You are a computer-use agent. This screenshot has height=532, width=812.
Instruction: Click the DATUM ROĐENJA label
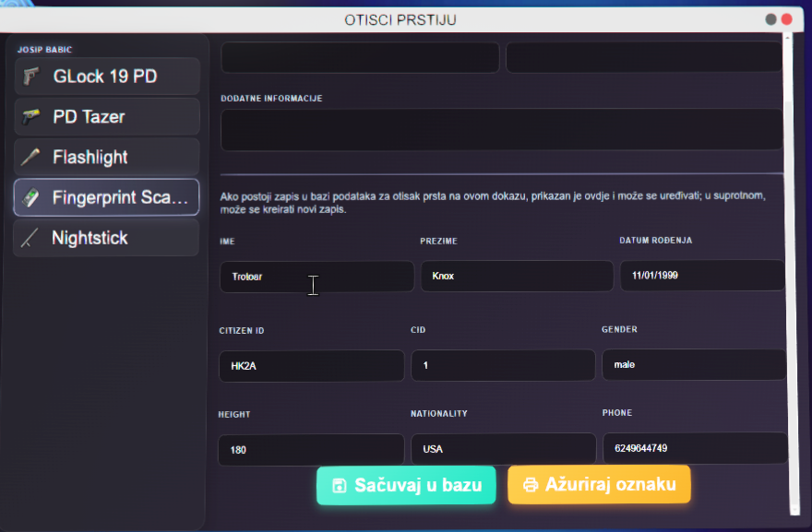point(656,240)
